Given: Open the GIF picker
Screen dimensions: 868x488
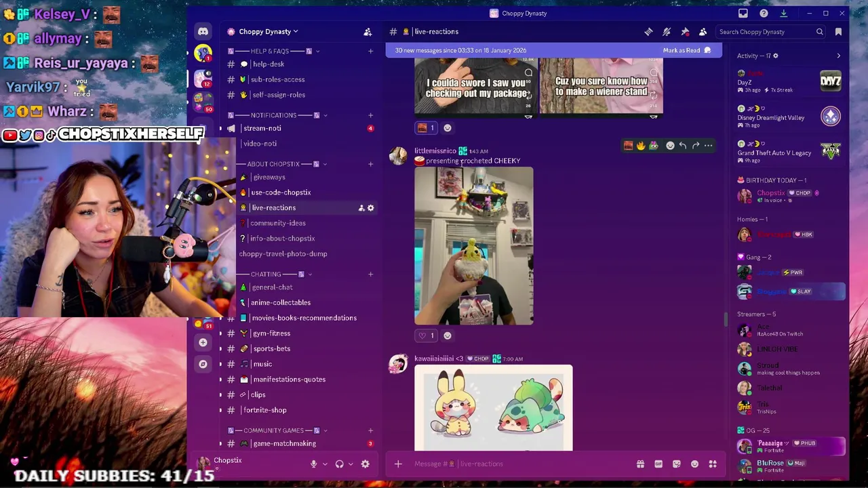Looking at the screenshot, I should click(658, 464).
